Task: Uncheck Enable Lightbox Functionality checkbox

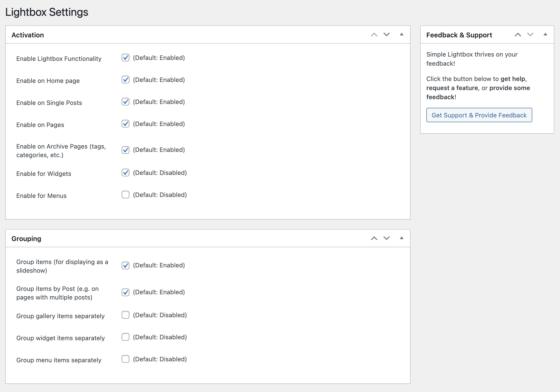Action: pyautogui.click(x=125, y=58)
